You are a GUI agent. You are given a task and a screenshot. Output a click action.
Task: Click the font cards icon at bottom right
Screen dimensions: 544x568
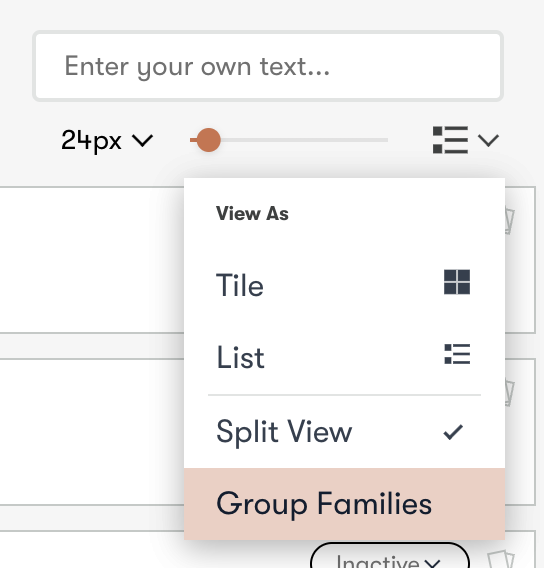[500, 559]
